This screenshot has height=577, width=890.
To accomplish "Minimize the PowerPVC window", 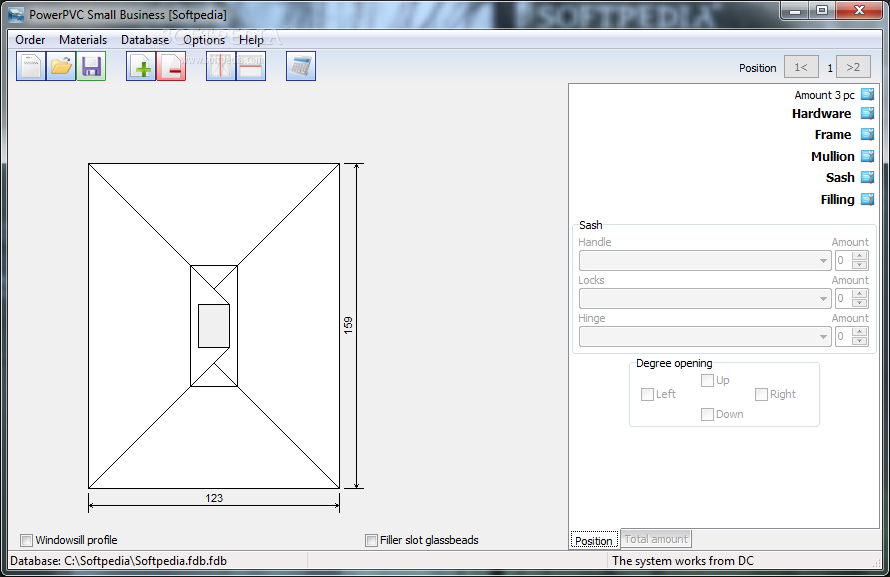I will point(795,10).
